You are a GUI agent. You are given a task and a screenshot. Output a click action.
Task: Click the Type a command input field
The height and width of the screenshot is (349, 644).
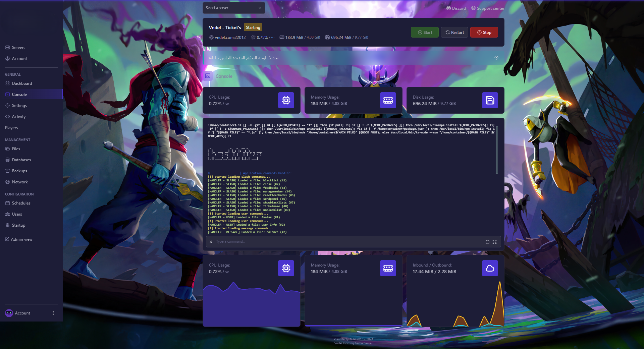pyautogui.click(x=335, y=241)
